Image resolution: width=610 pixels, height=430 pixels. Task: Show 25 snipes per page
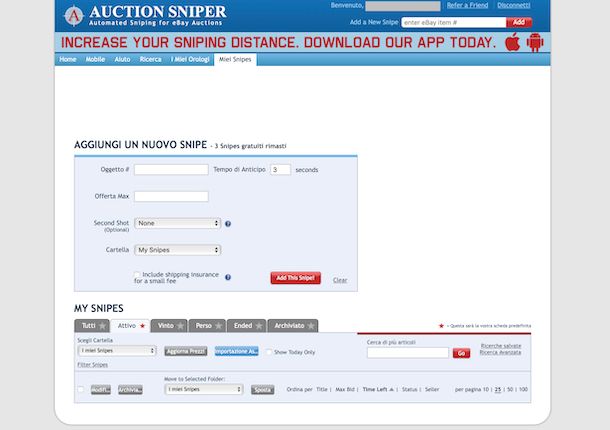(498, 390)
